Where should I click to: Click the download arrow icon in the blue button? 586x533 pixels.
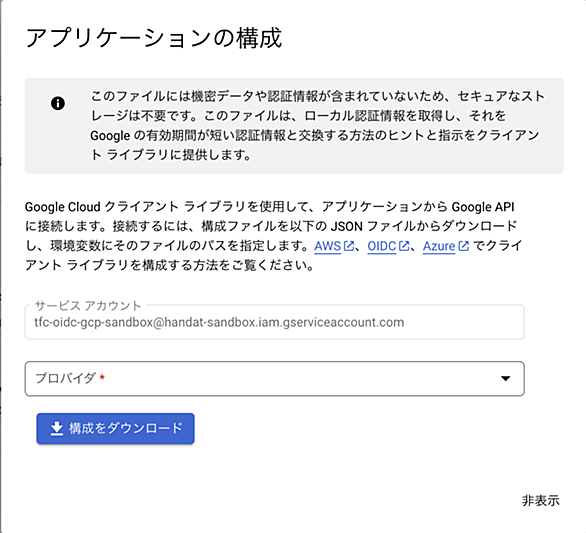(56, 429)
